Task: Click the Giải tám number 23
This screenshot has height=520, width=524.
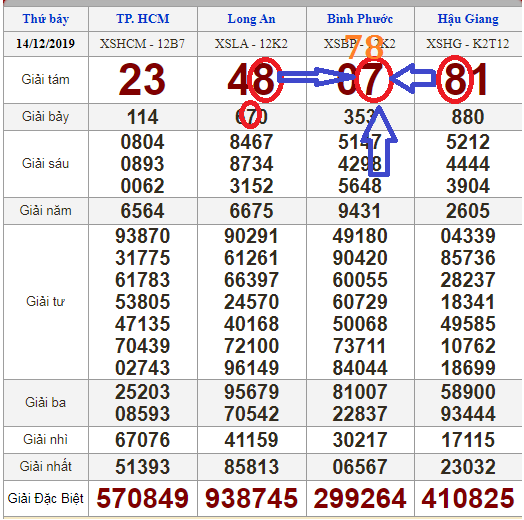Action: click(x=142, y=80)
